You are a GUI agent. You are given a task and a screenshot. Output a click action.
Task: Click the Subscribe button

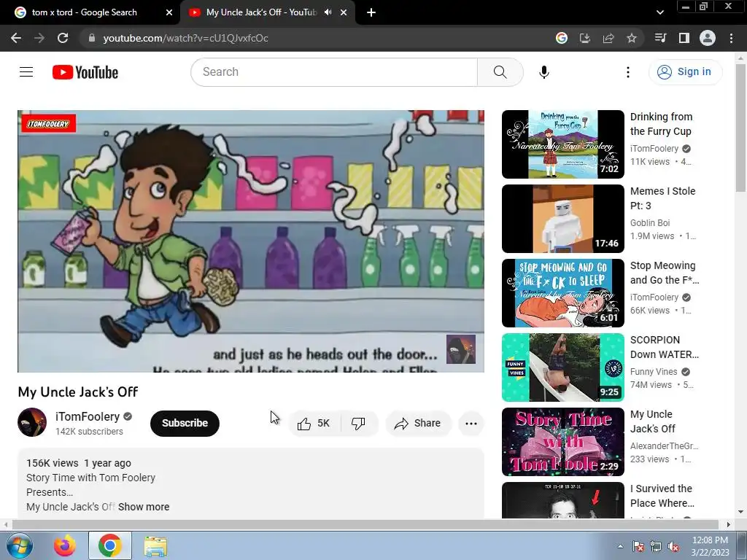185,424
